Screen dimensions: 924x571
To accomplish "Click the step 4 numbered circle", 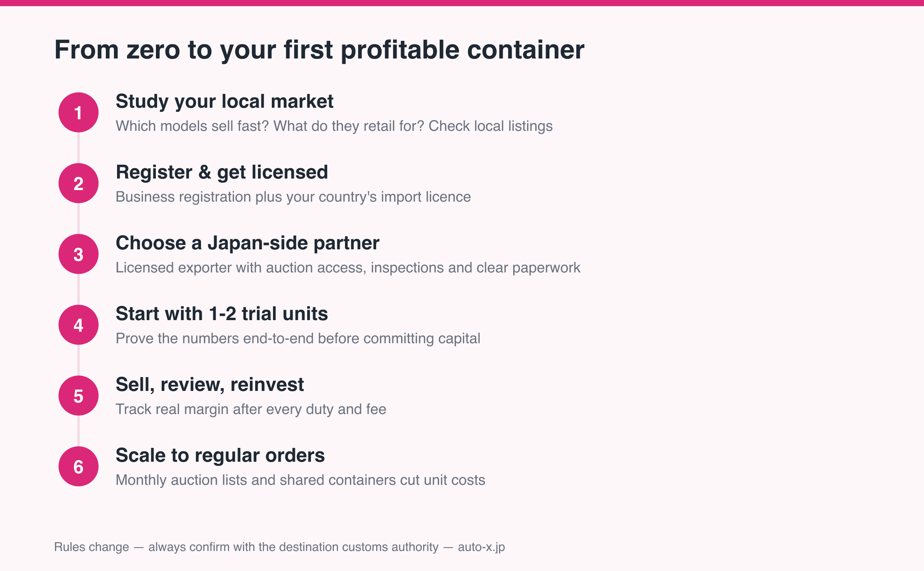I will [x=79, y=325].
